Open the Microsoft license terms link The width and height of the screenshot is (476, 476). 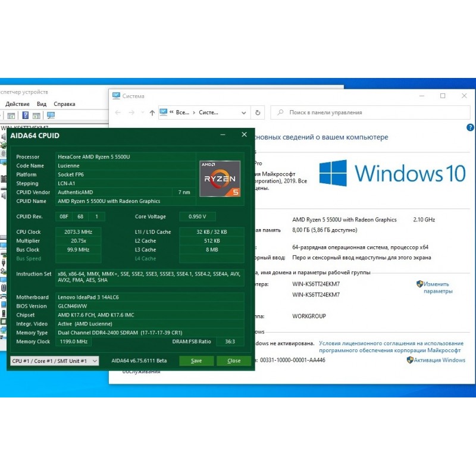point(391,347)
